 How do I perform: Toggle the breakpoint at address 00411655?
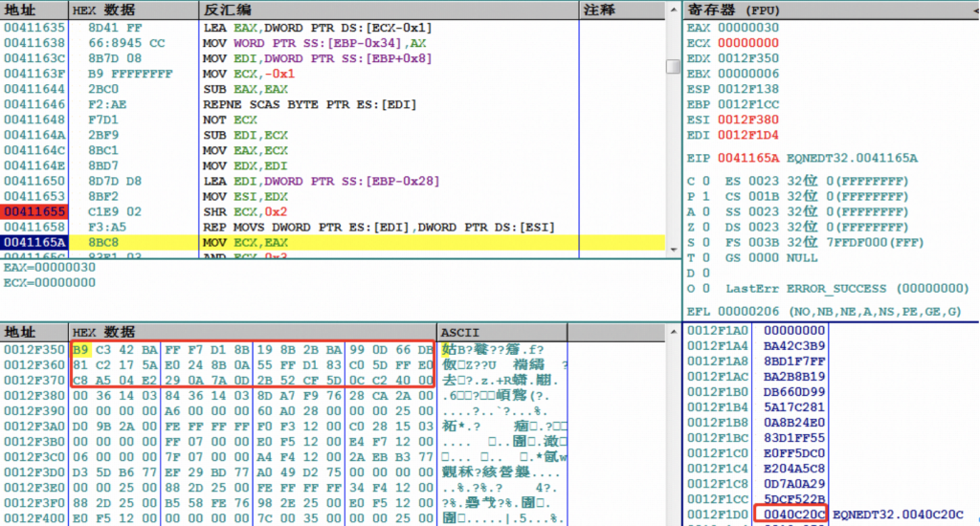[x=33, y=211]
